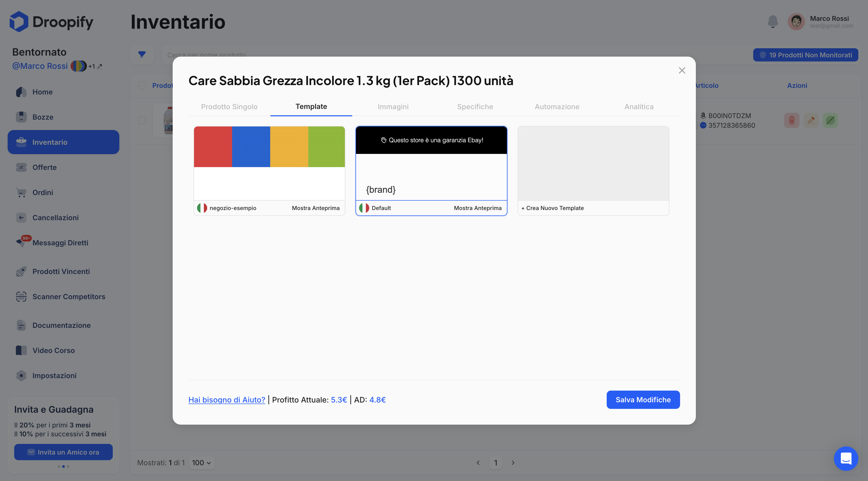868x481 pixels.
Task: Click page number 1 in pagination
Action: [495, 463]
